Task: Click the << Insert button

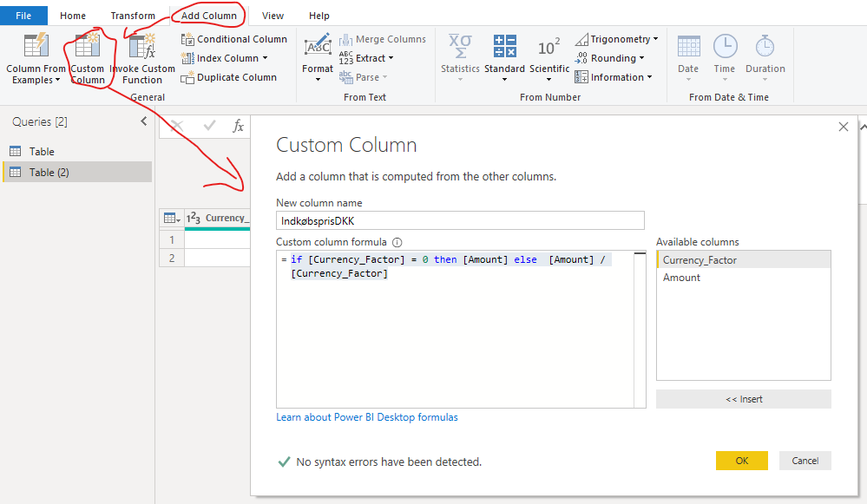Action: click(744, 399)
